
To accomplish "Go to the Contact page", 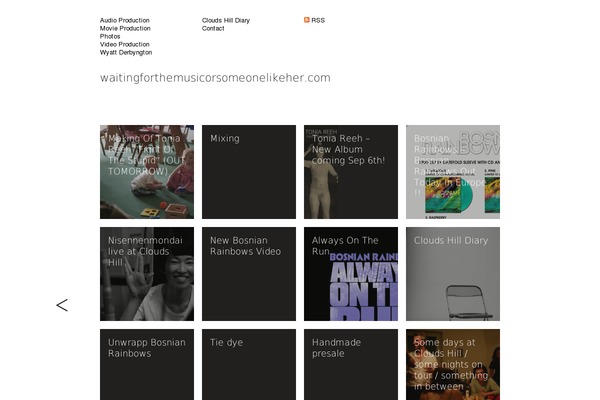I will 213,28.
